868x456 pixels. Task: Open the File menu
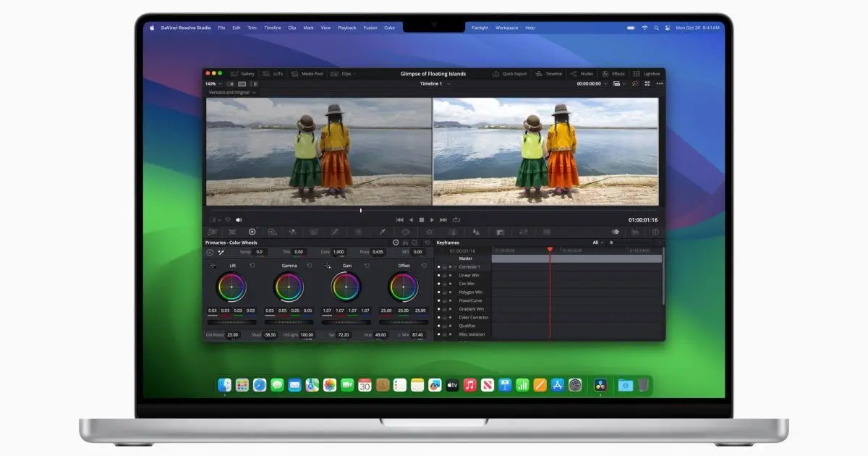pos(221,28)
